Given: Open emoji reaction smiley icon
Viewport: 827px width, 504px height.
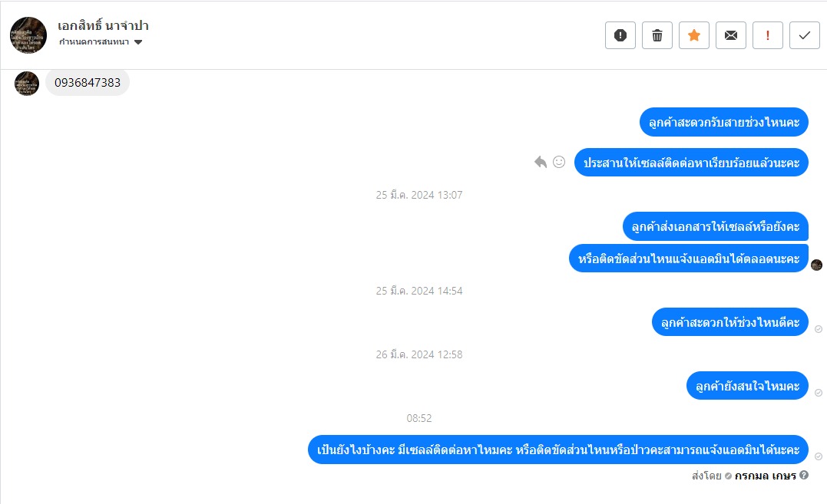Looking at the screenshot, I should 559,162.
